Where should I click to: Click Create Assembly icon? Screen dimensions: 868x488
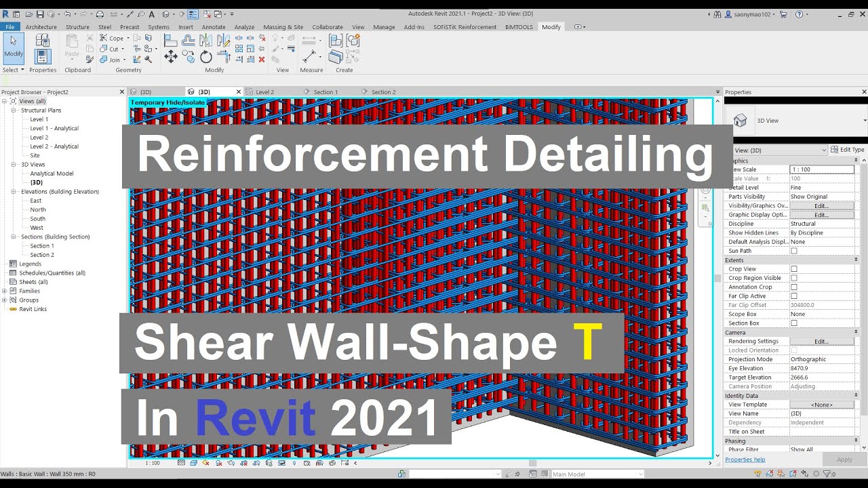pyautogui.click(x=336, y=41)
